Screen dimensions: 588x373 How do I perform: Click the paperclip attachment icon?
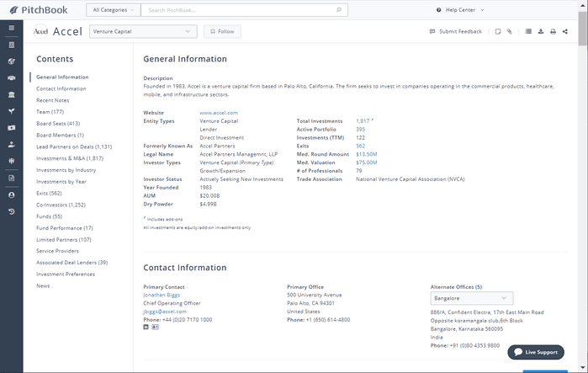509,31
